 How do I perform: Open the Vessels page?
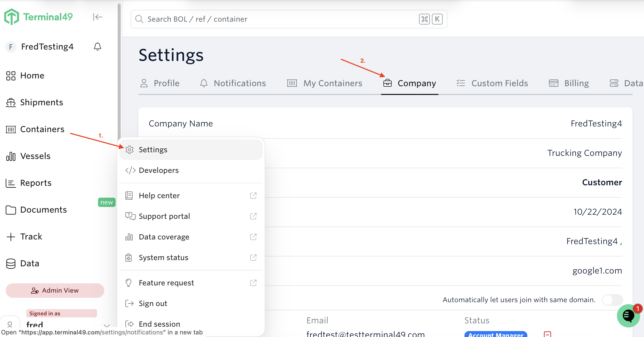pyautogui.click(x=35, y=156)
